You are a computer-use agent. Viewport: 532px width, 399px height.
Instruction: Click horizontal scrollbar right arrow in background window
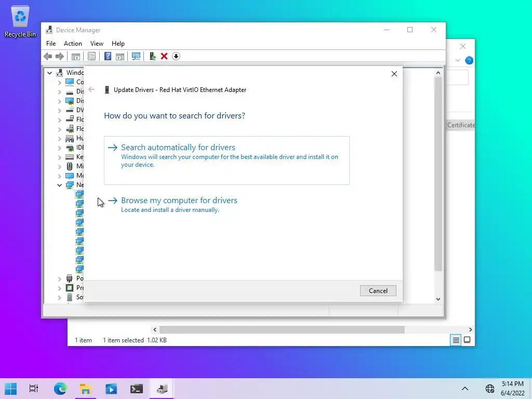click(470, 329)
